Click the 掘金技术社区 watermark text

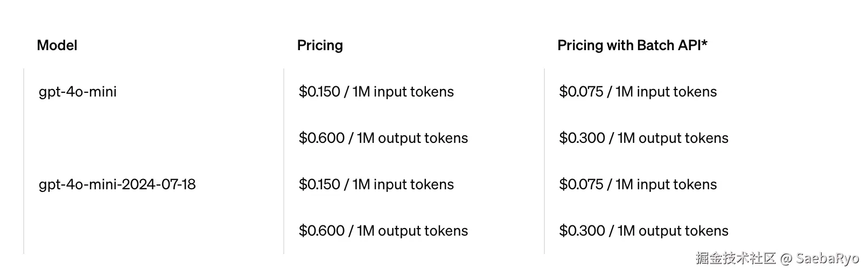tap(735, 258)
